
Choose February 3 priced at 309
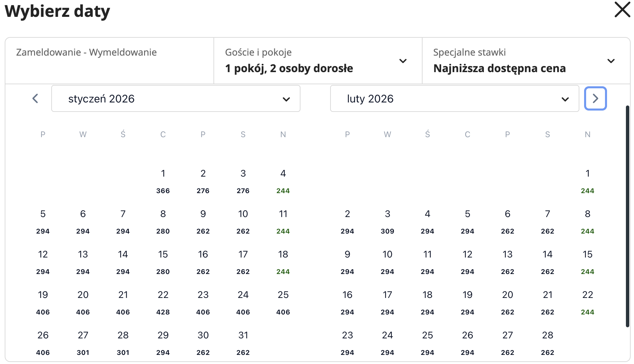pos(387,221)
